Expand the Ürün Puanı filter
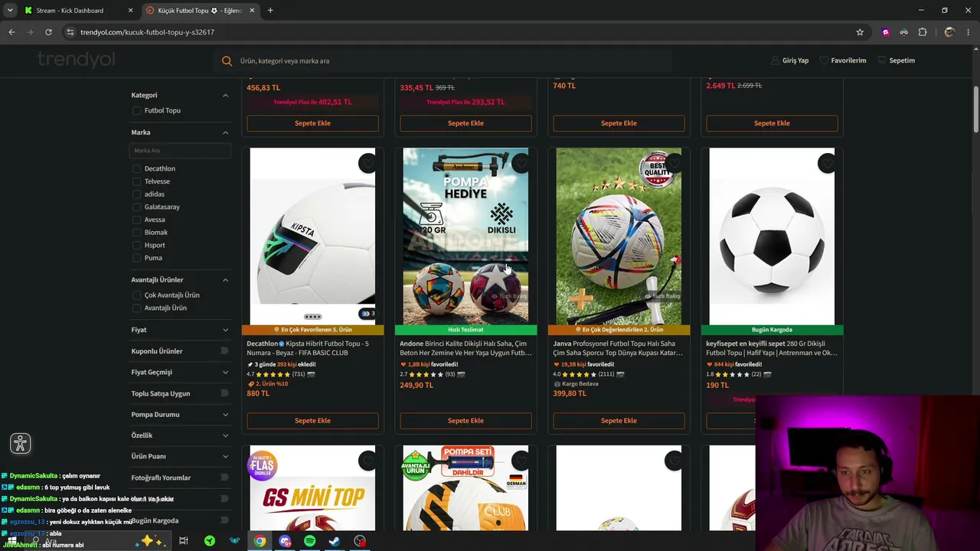This screenshot has width=980, height=551. (x=225, y=457)
